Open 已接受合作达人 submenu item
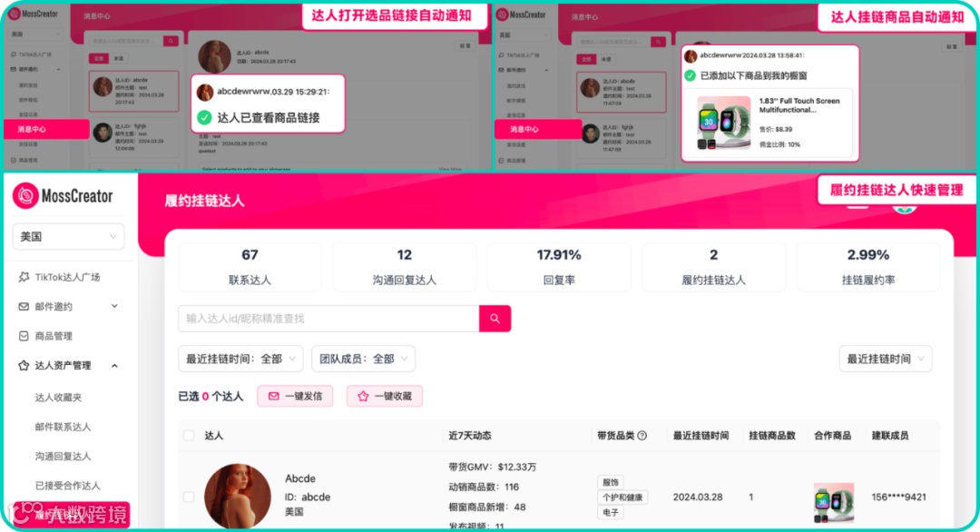980x532 pixels. pyautogui.click(x=67, y=485)
